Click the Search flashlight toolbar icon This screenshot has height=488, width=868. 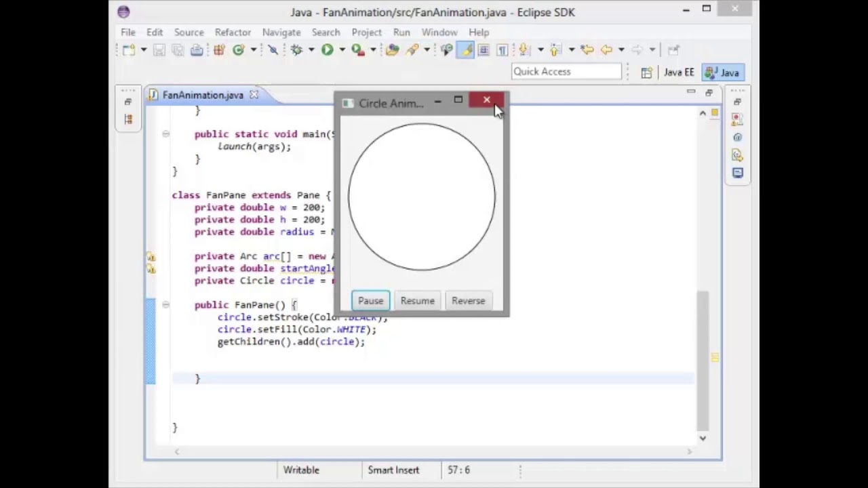pyautogui.click(x=412, y=49)
